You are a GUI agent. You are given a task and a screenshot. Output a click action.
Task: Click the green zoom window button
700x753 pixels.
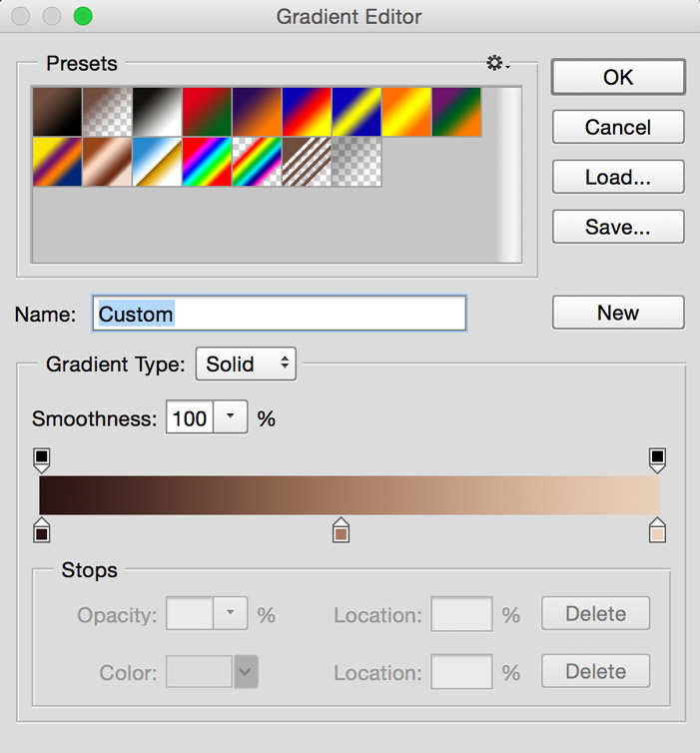(x=83, y=16)
